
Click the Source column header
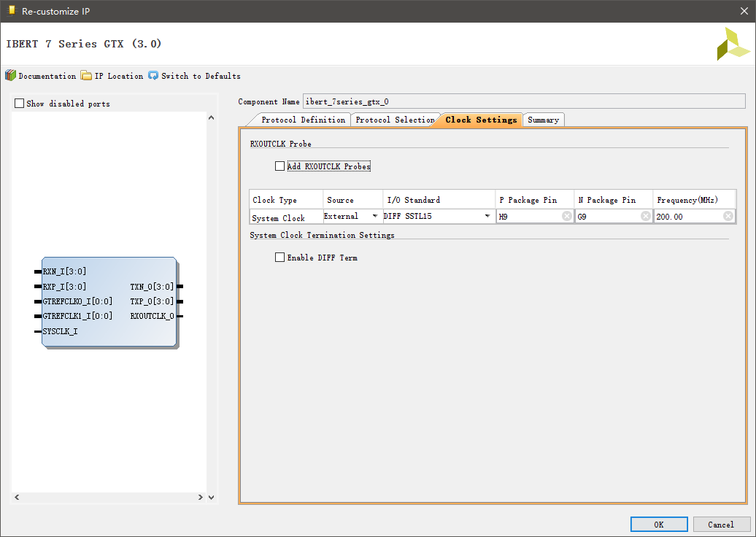pos(353,200)
